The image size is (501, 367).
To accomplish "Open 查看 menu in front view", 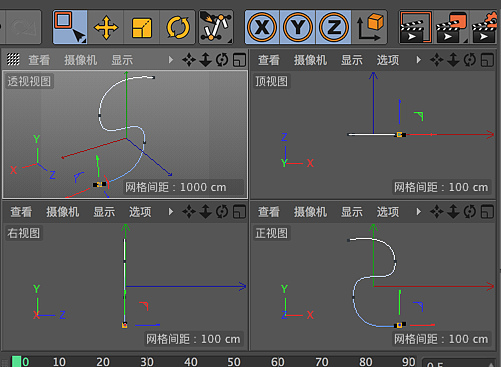I will [x=269, y=212].
